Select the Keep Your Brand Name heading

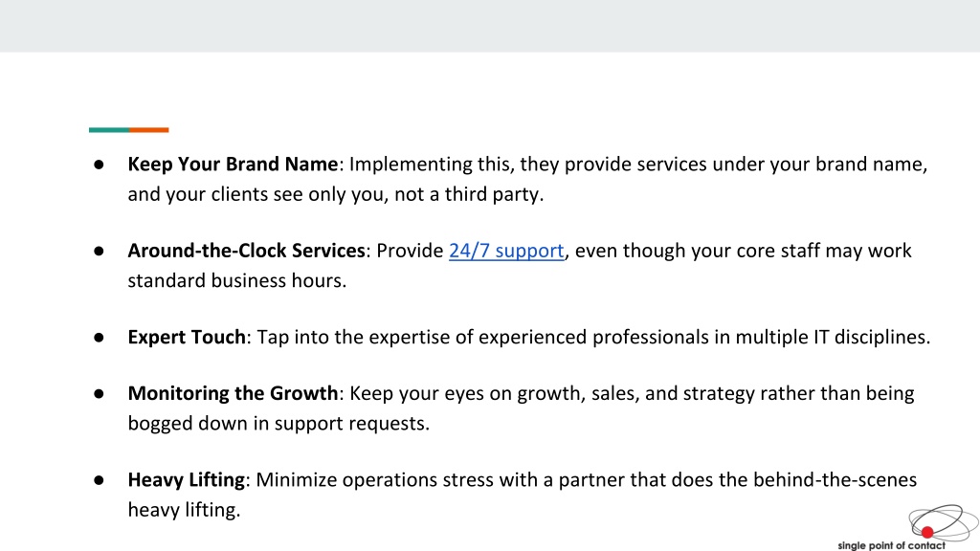pyautogui.click(x=233, y=164)
